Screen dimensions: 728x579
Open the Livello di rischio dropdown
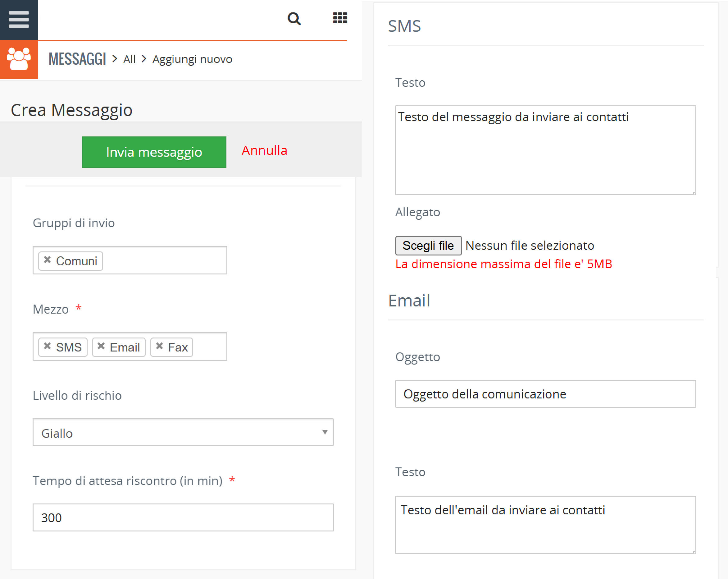coord(183,432)
